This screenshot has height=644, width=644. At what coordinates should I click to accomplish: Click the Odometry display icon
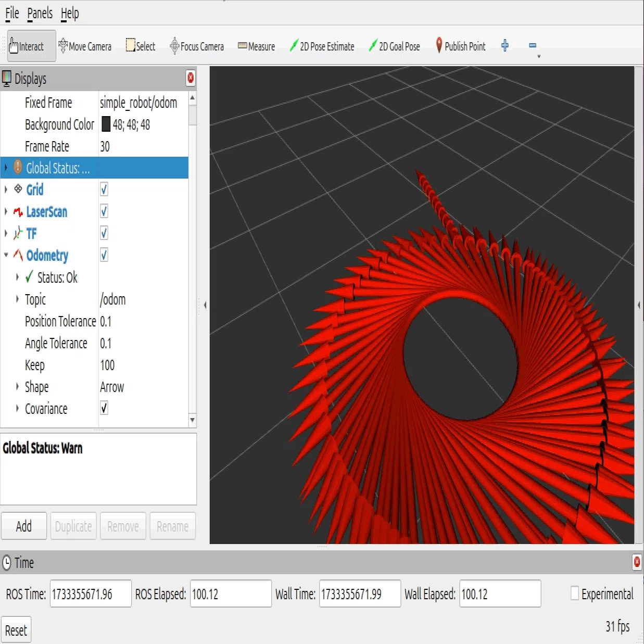point(18,255)
